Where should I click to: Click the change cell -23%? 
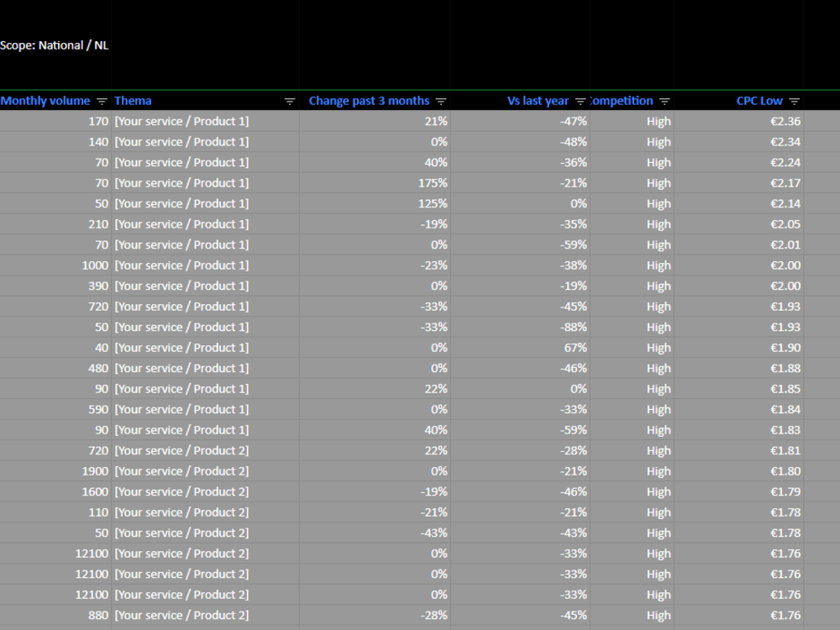click(375, 265)
